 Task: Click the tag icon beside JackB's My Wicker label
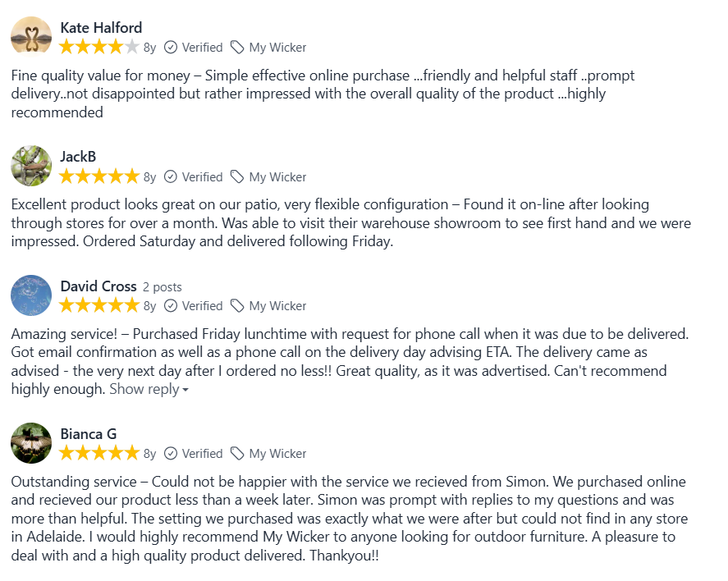(237, 177)
